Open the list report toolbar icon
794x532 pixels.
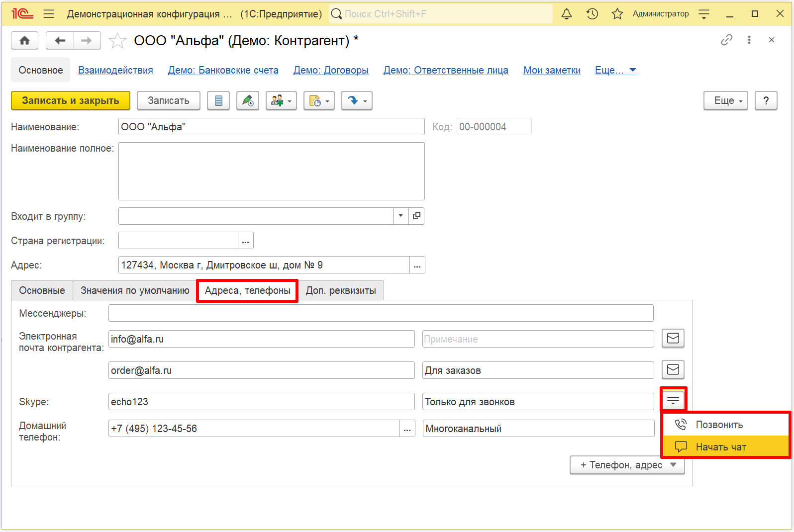218,100
